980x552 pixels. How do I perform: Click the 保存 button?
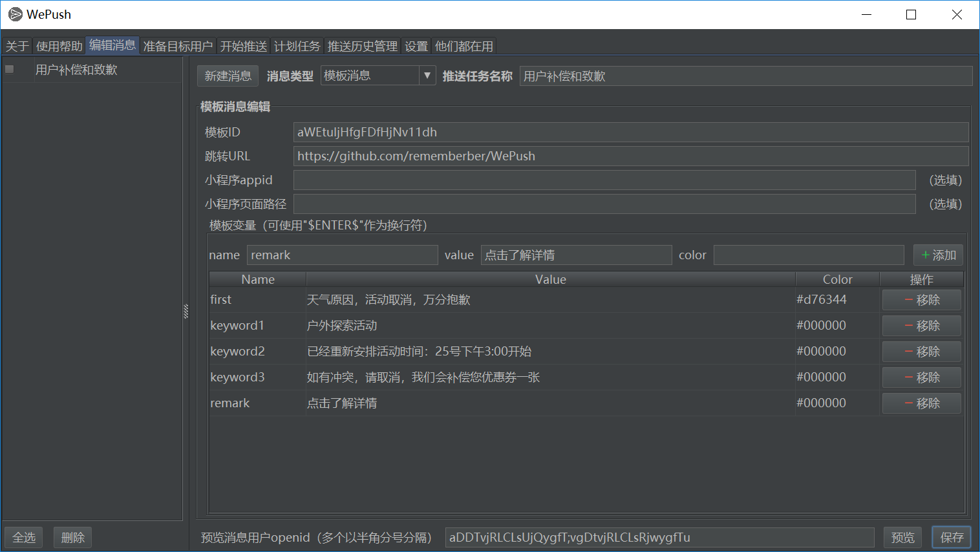pos(952,537)
